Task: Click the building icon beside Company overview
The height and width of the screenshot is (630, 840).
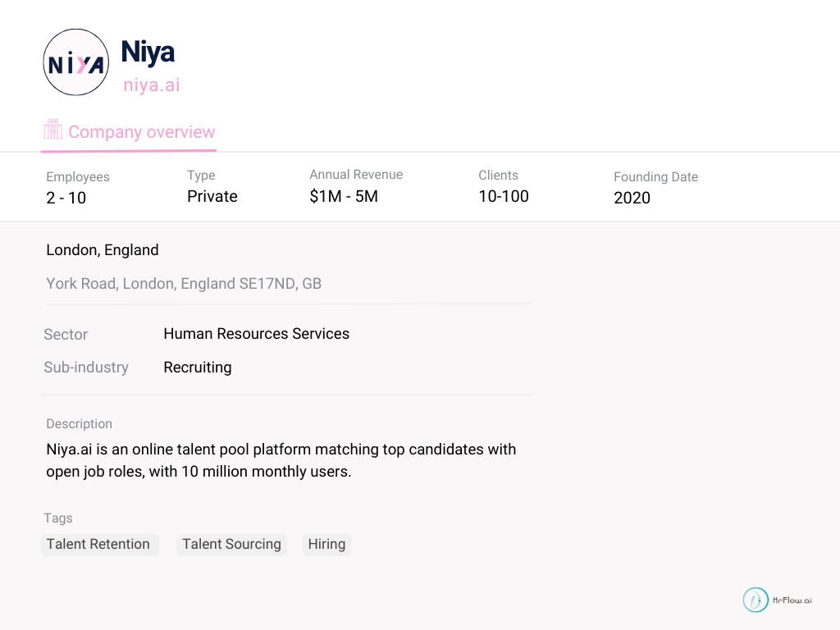Action: (52, 129)
